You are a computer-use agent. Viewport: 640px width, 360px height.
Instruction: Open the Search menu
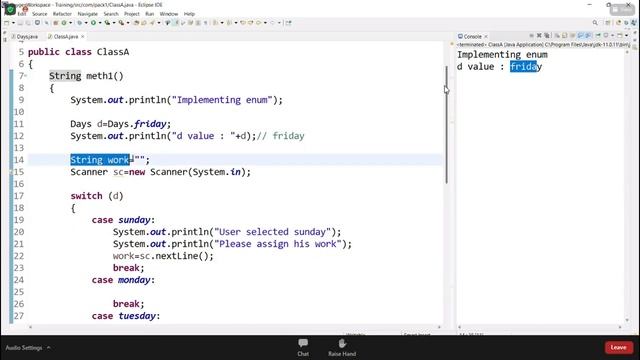click(111, 14)
